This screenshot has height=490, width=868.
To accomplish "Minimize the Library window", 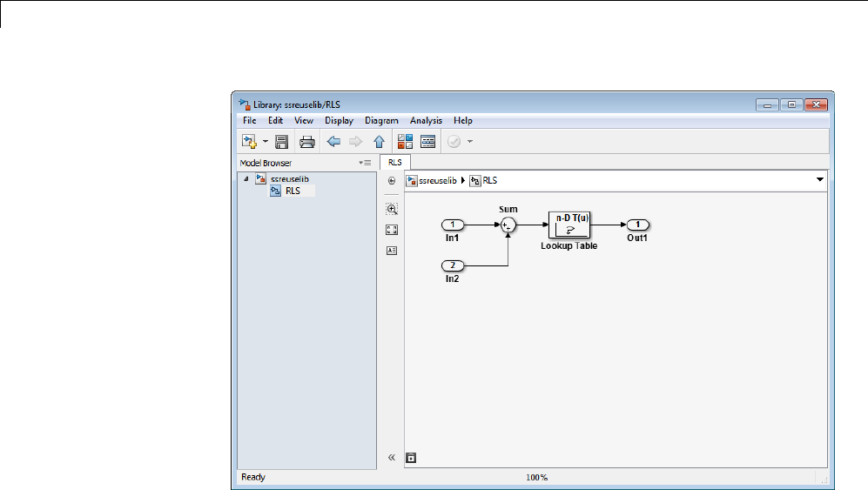I will (x=767, y=104).
